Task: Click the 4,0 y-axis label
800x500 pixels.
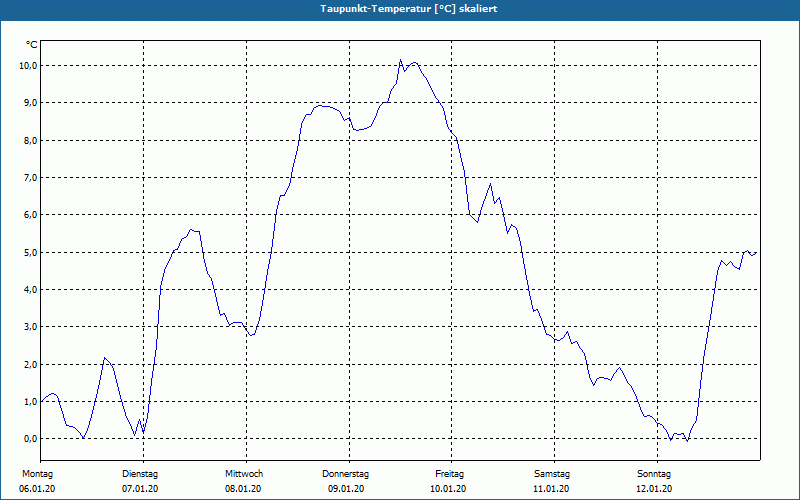Action: [30, 289]
